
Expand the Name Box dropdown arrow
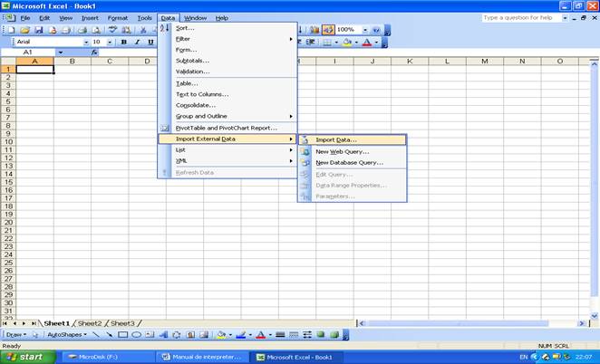(61, 53)
